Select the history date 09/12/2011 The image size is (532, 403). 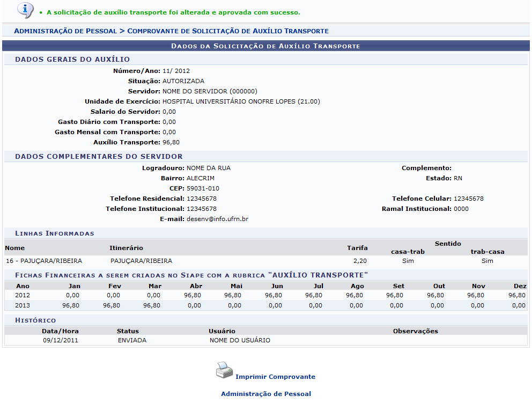coord(61,340)
